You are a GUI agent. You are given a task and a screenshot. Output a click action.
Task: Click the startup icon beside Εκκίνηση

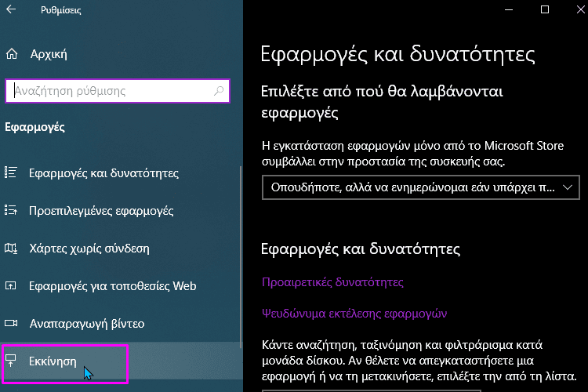click(x=10, y=361)
